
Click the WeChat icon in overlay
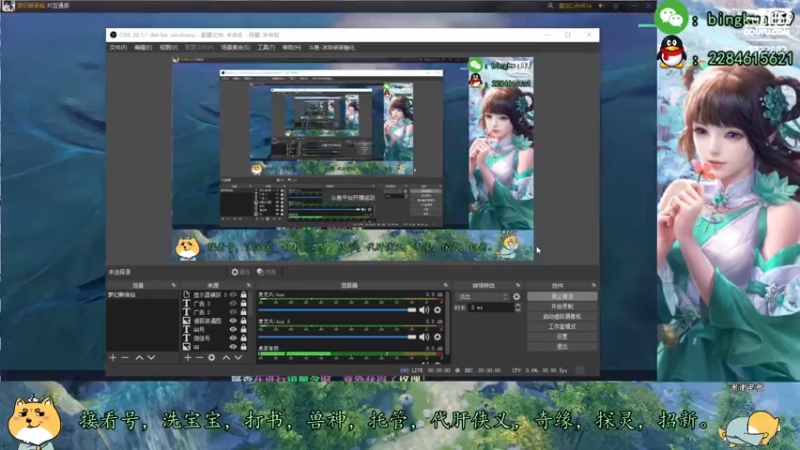pos(671,18)
